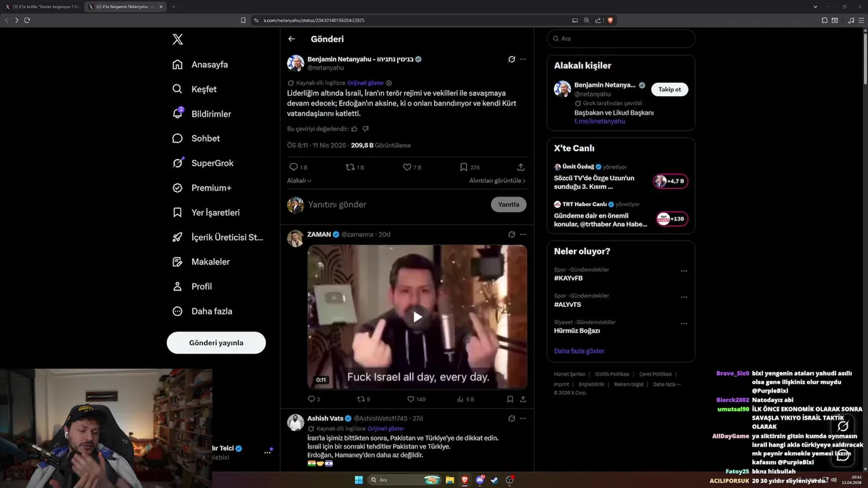Viewport: 868px width, 488px height.
Task: Rate the translation thumbs up
Action: [x=355, y=128]
